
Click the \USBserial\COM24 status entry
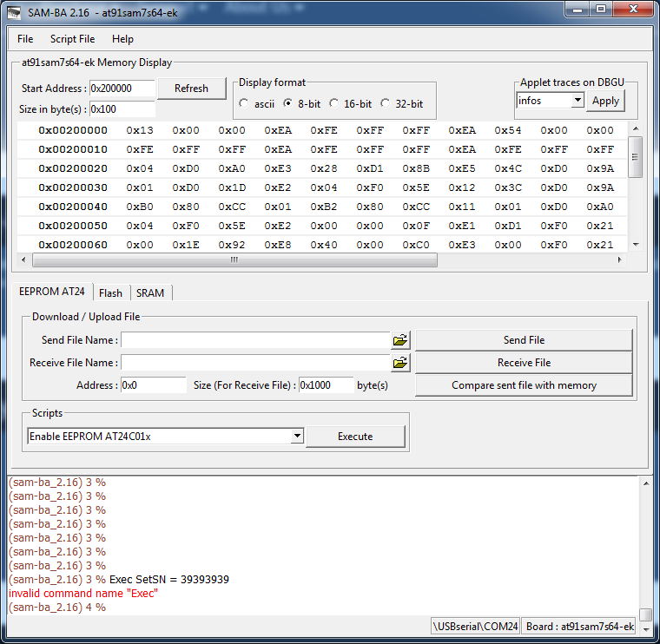pyautogui.click(x=475, y=627)
